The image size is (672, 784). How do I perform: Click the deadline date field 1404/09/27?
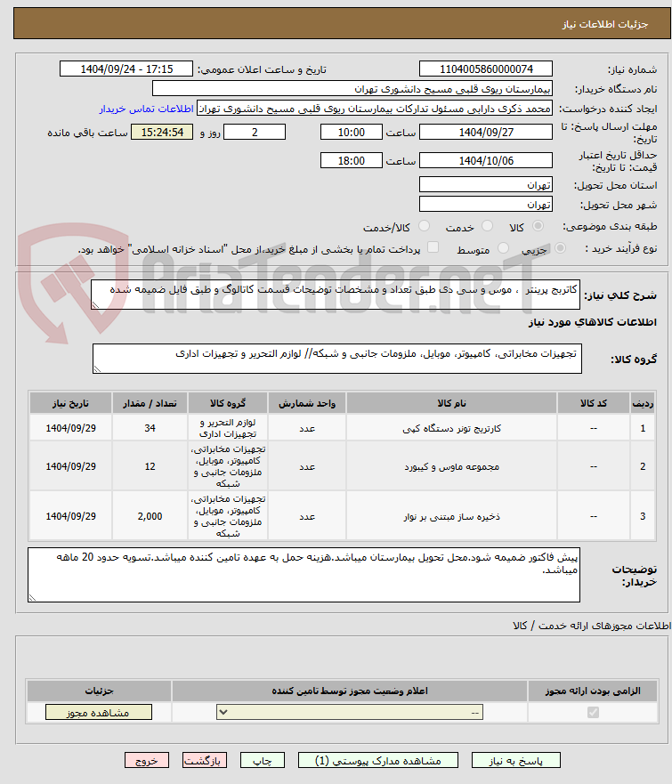tap(485, 132)
